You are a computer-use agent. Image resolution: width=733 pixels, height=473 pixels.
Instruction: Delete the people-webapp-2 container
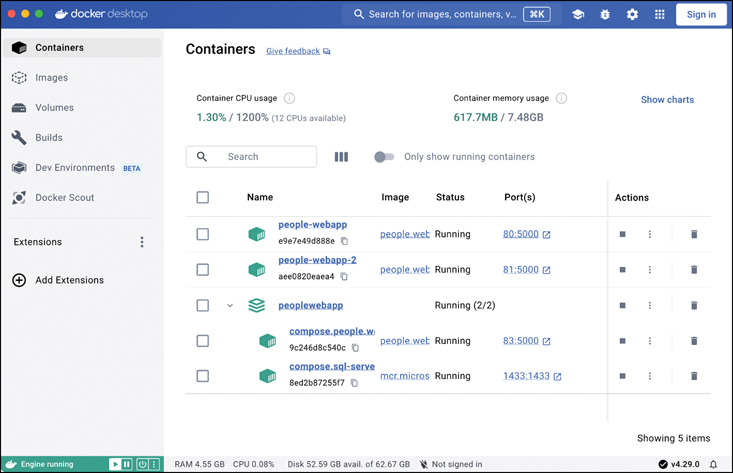tap(694, 270)
